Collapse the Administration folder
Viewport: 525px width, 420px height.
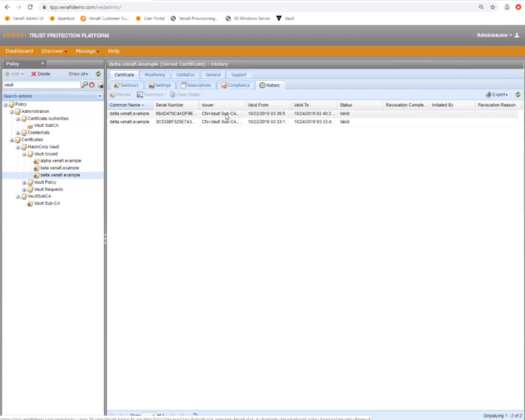(x=12, y=112)
